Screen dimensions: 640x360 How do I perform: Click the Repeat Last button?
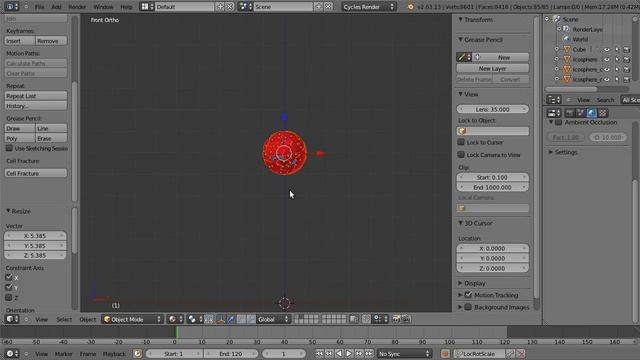tap(36, 96)
